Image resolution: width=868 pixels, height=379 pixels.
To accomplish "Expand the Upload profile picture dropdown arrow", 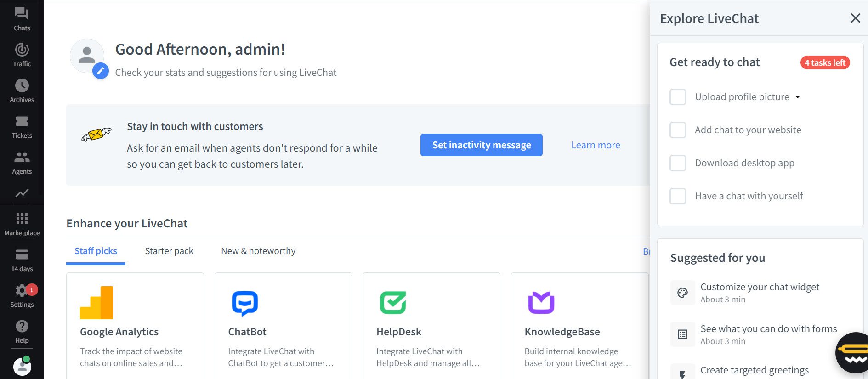I will coord(798,97).
